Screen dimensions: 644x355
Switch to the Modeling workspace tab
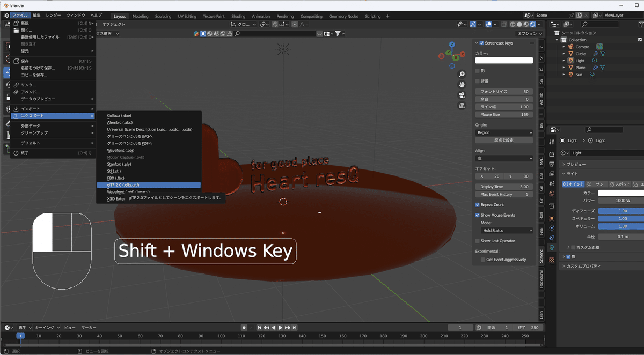(140, 16)
